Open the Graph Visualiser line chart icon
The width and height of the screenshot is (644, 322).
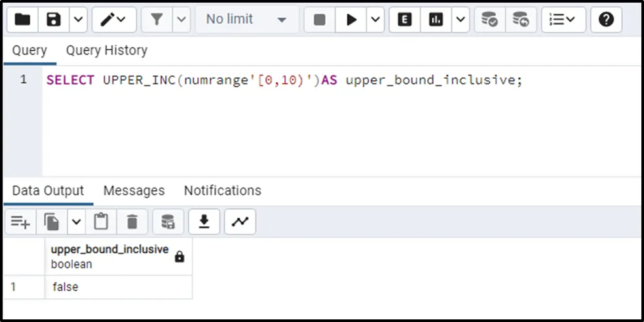[x=240, y=222]
